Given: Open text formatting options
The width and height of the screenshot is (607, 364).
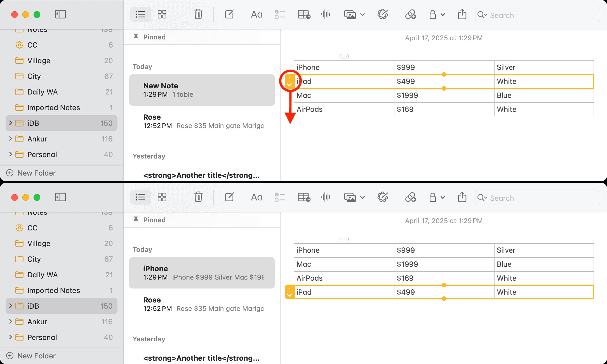Looking at the screenshot, I should pyautogui.click(x=257, y=14).
